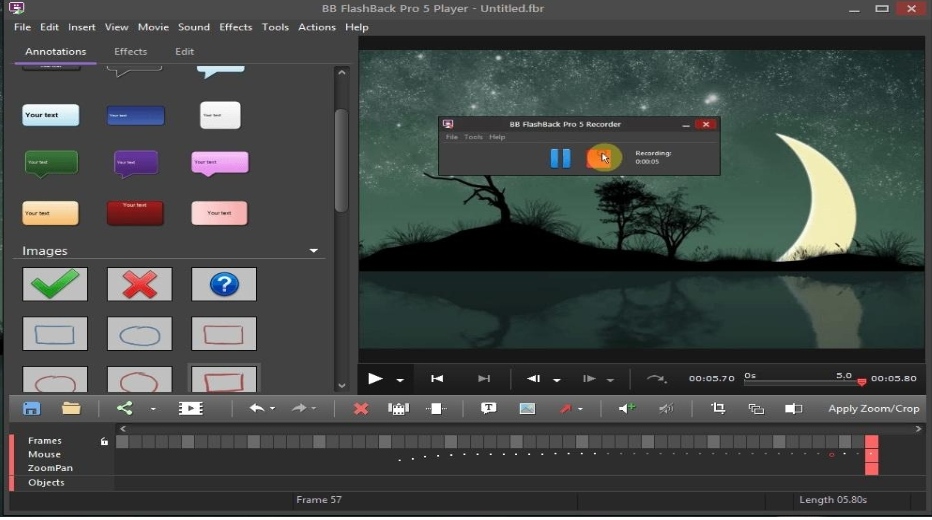Click the Add sound speaker icon
The height and width of the screenshot is (520, 932).
(626, 408)
